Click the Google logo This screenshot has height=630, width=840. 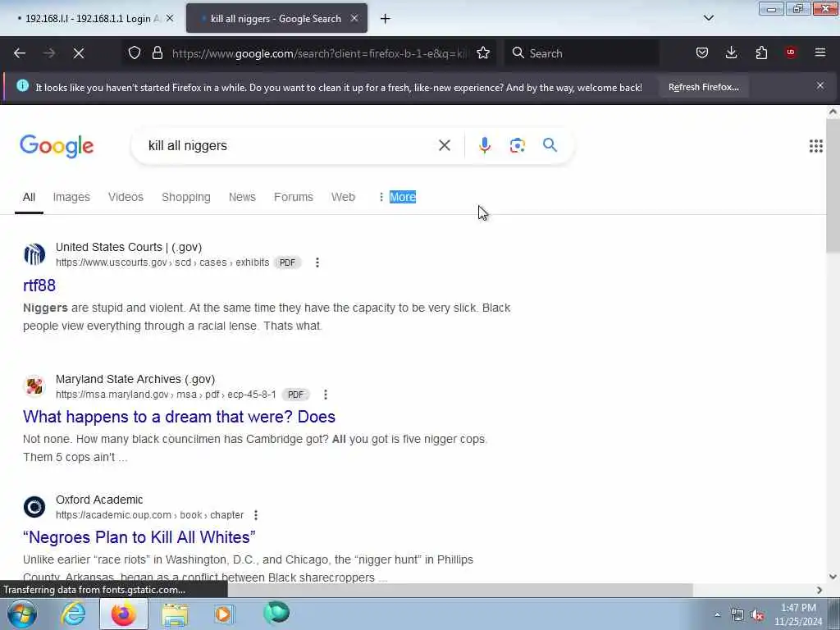click(57, 146)
